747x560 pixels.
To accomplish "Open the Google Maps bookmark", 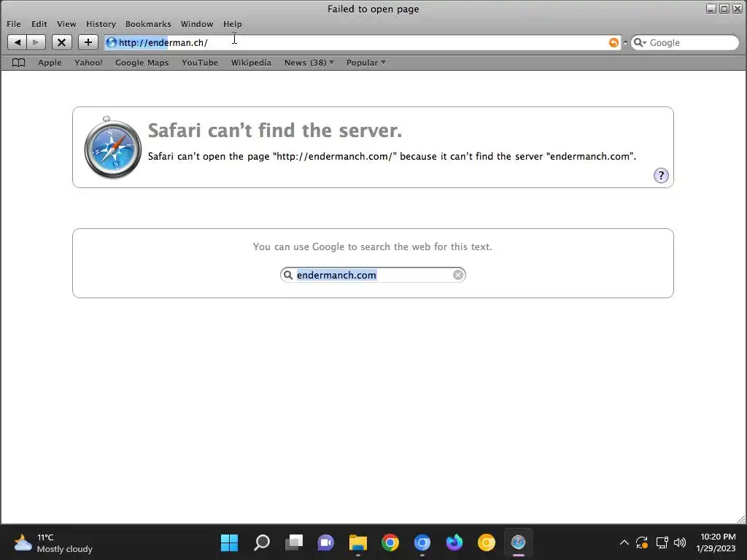I will tap(142, 63).
